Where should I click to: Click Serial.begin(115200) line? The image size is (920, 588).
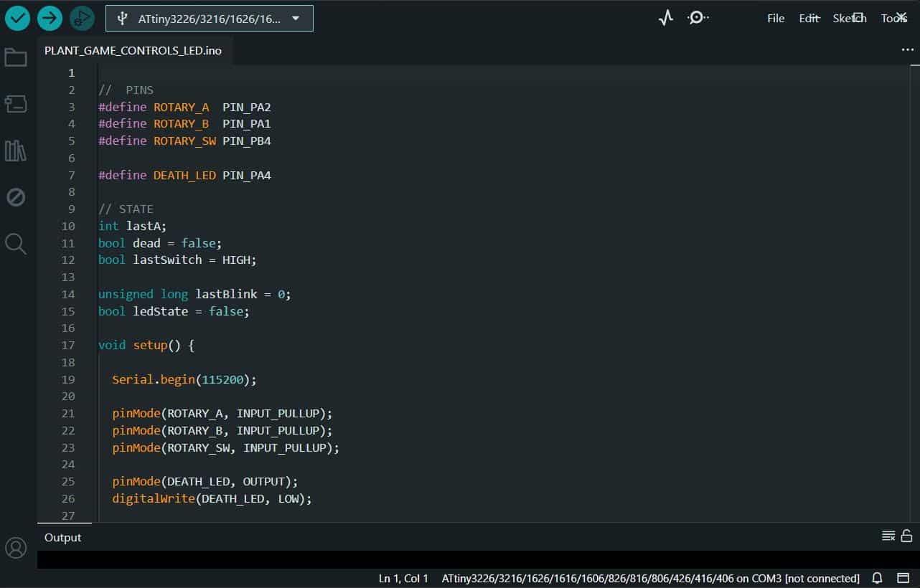(184, 379)
